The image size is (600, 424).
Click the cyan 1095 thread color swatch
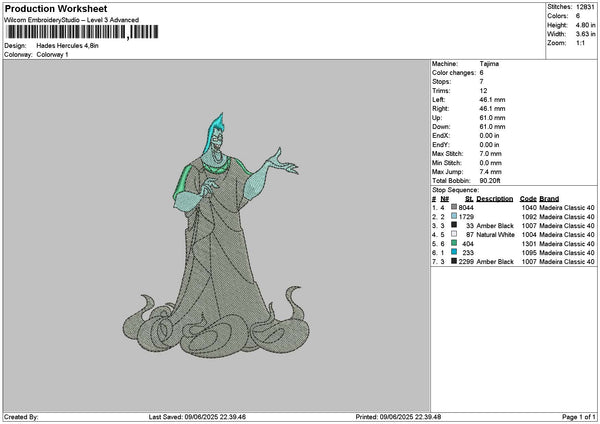coord(454,252)
